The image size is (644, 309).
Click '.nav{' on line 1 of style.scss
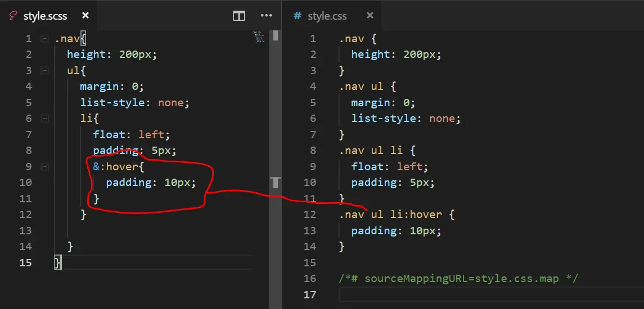70,39
